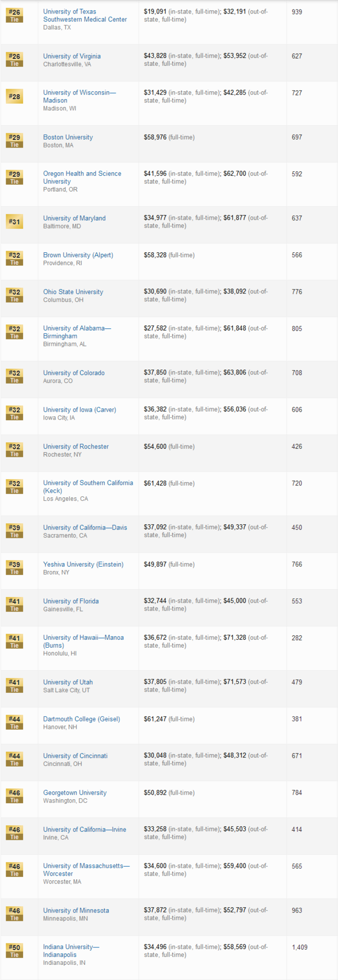Screen dimensions: 338x980
Task: Click the #28 rank badge
Action: (x=15, y=96)
